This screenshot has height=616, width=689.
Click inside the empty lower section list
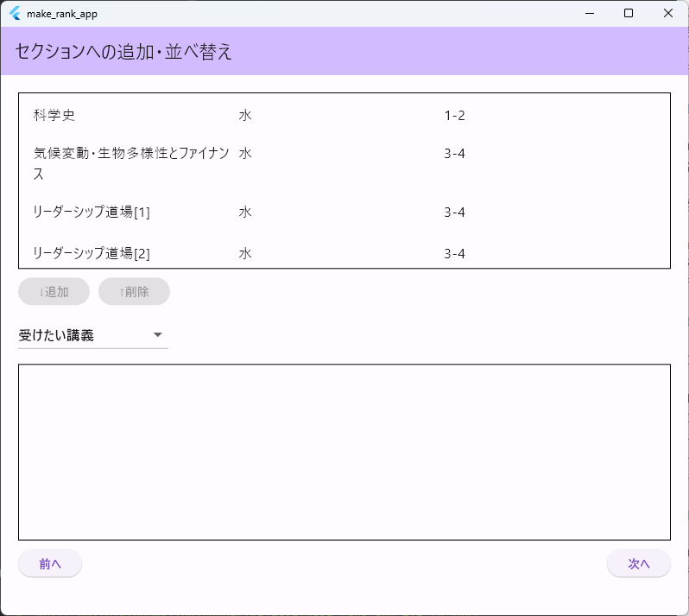pos(344,452)
